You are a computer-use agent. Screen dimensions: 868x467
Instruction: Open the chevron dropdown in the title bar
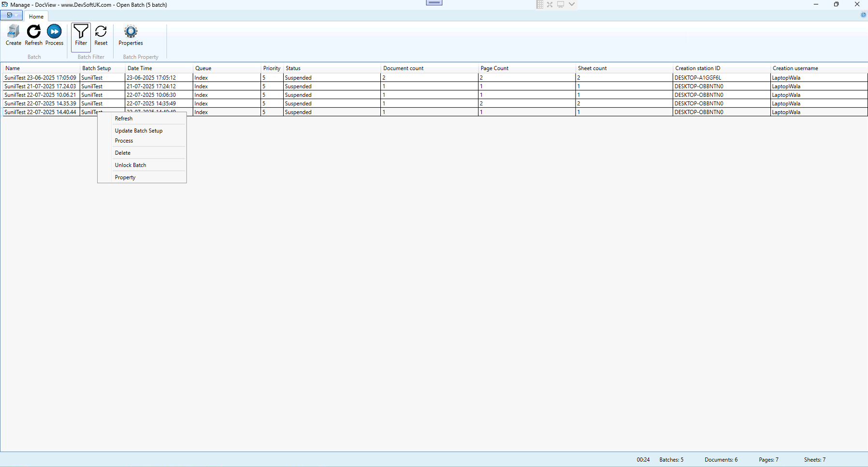[571, 4]
